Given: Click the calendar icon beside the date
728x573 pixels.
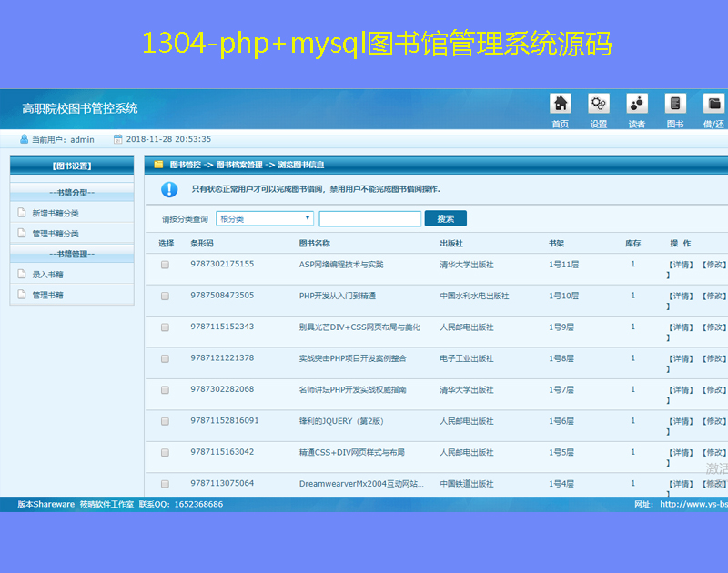Looking at the screenshot, I should pyautogui.click(x=117, y=139).
